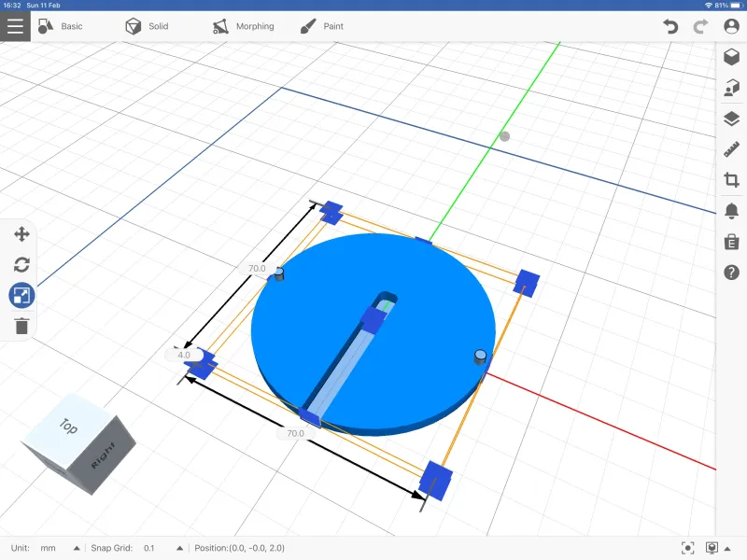Open the user account profile
747x560 pixels.
coord(731,26)
